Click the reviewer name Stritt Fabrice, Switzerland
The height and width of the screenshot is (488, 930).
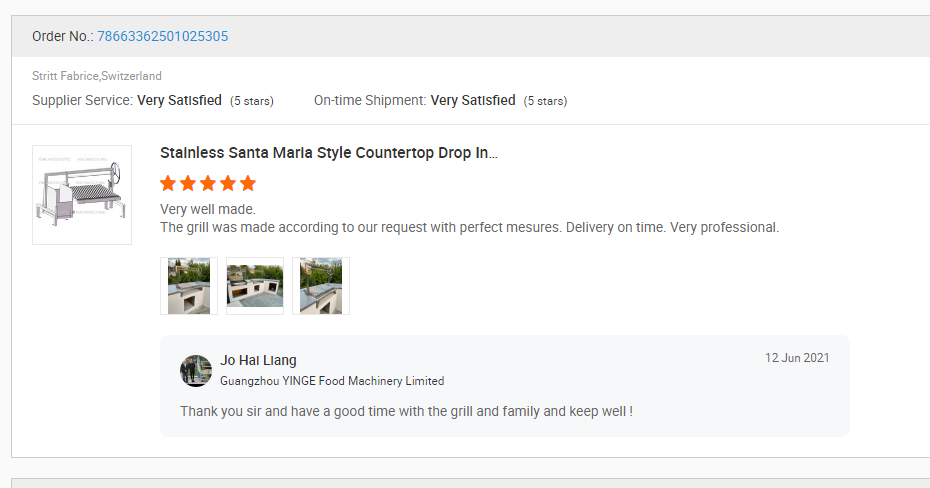pyautogui.click(x=97, y=76)
